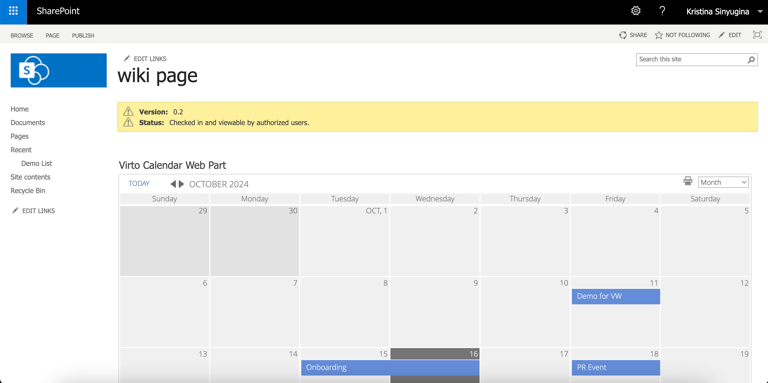This screenshot has height=383, width=768.
Task: Click the print calendar icon
Action: tap(688, 181)
